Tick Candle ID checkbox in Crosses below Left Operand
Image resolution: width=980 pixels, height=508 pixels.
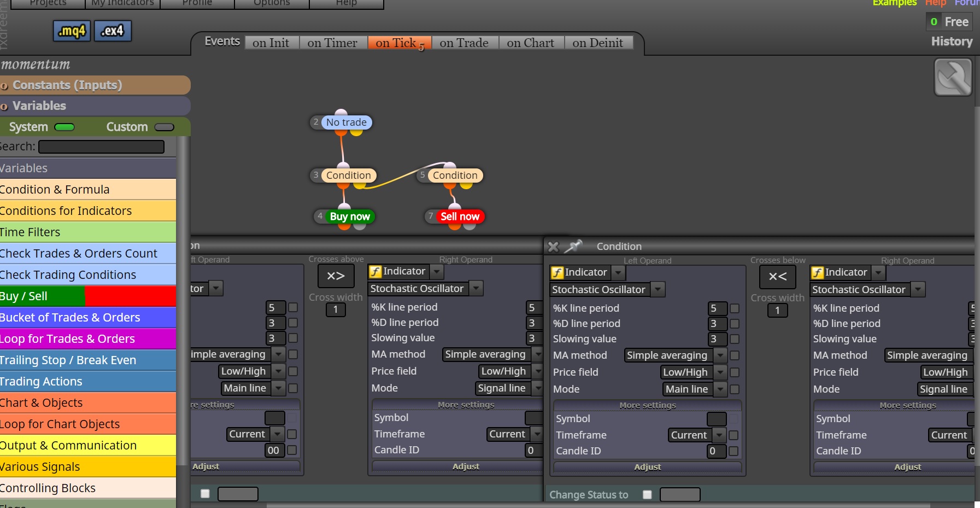733,451
